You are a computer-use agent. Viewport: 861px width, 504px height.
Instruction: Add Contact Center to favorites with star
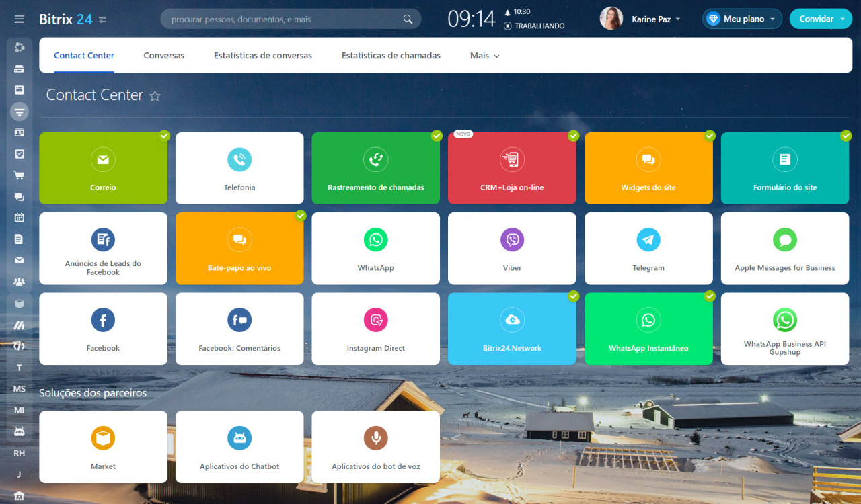point(155,96)
